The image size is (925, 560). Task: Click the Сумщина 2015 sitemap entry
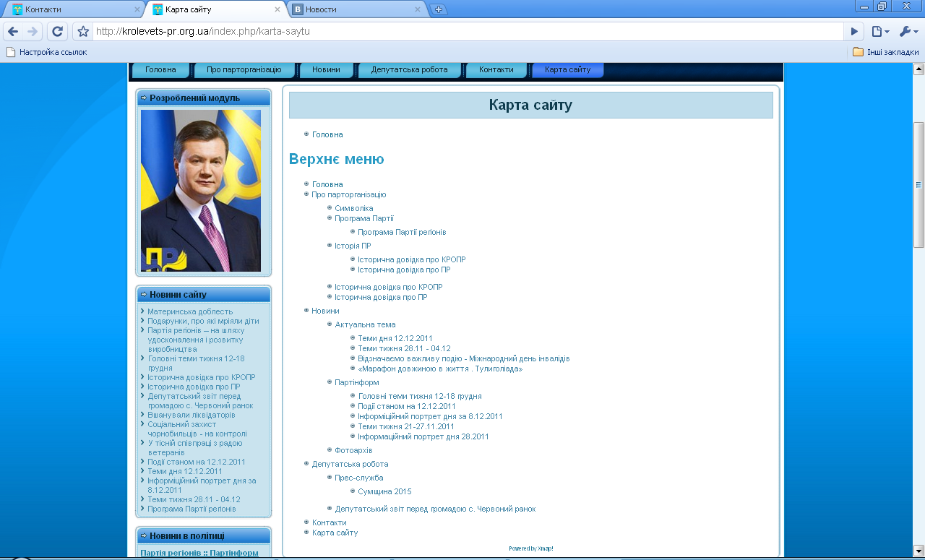coord(384,491)
